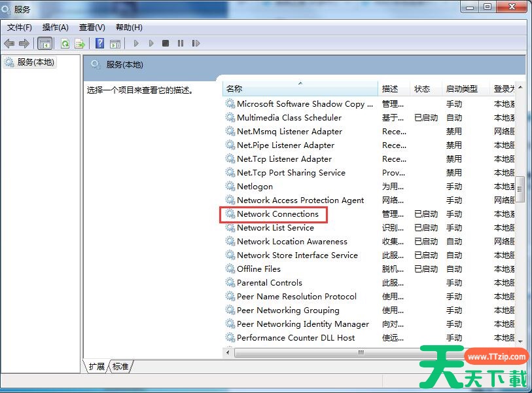The image size is (532, 393).
Task: Click the Restart Service icon
Action: coord(196,43)
